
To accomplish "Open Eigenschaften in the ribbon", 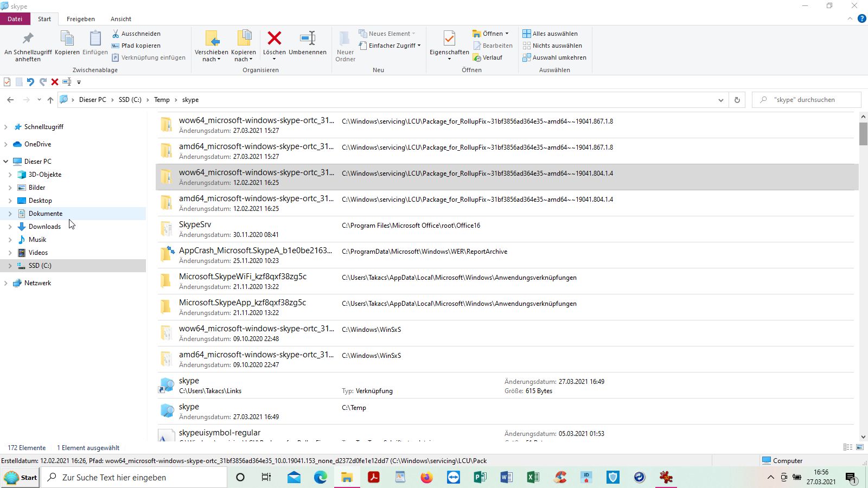I will [x=449, y=46].
